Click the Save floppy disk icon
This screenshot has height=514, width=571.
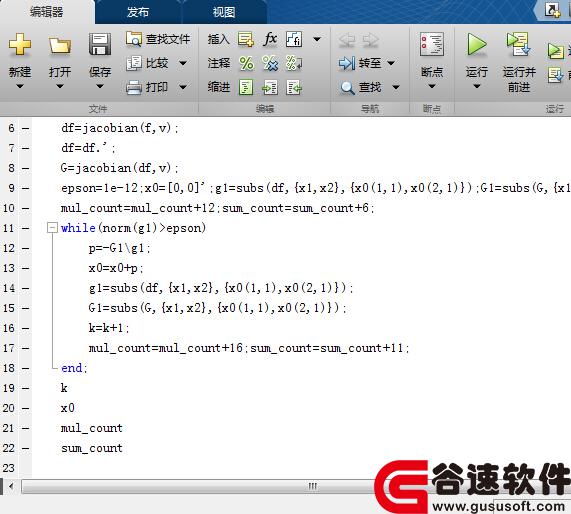(x=100, y=44)
